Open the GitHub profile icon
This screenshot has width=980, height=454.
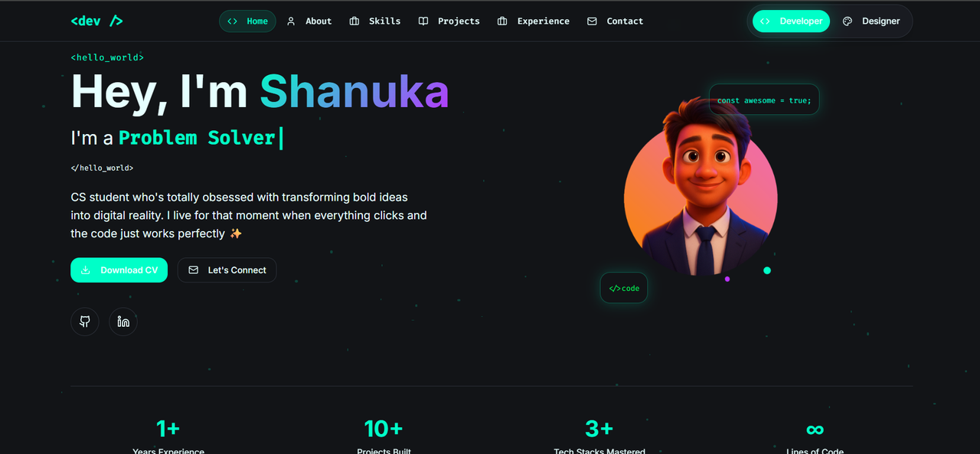click(85, 322)
